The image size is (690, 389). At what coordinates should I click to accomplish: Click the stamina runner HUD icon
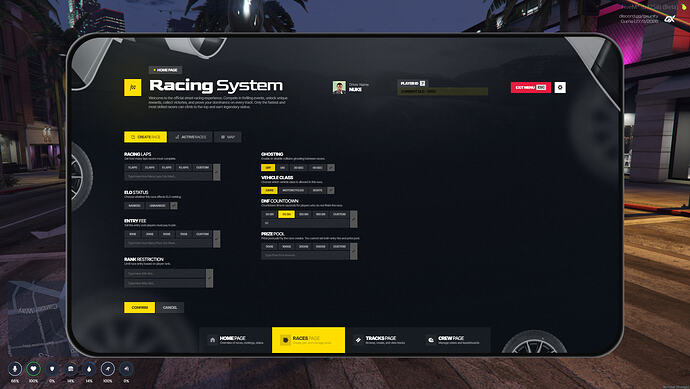coord(108,369)
